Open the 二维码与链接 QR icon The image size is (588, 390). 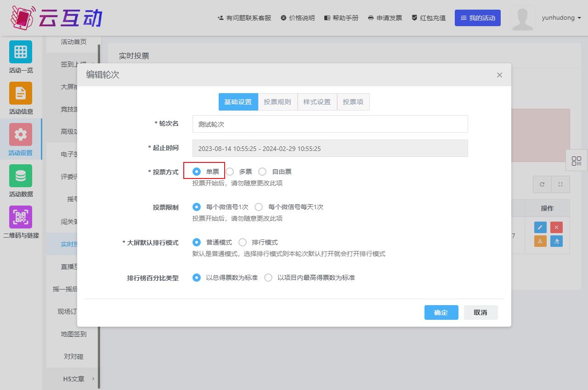tap(21, 217)
